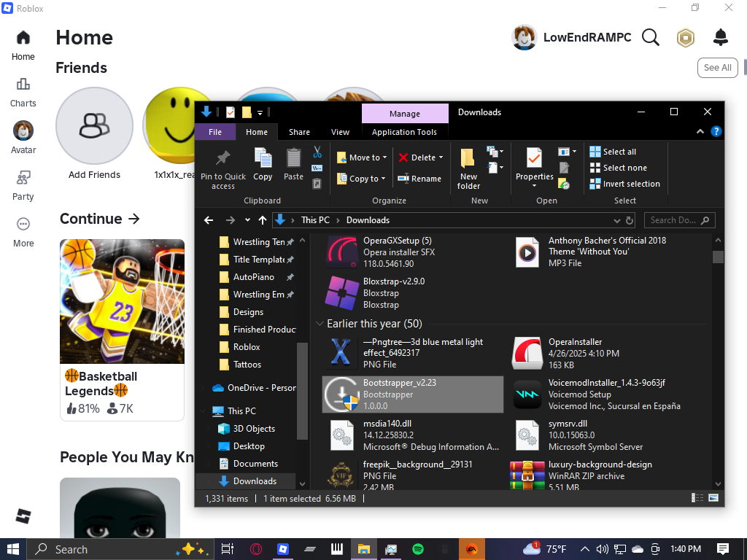Screen dimensions: 747x560
Task: Click the Edit file icon in the Open group
Action: pyautogui.click(x=564, y=168)
